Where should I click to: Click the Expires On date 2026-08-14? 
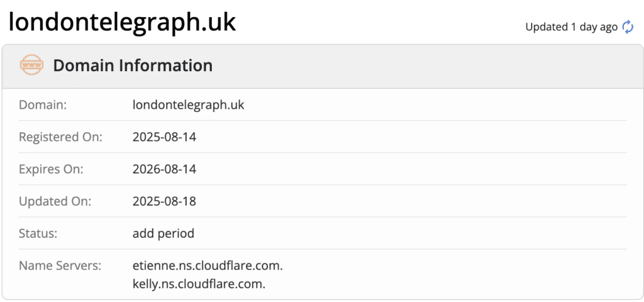(164, 169)
